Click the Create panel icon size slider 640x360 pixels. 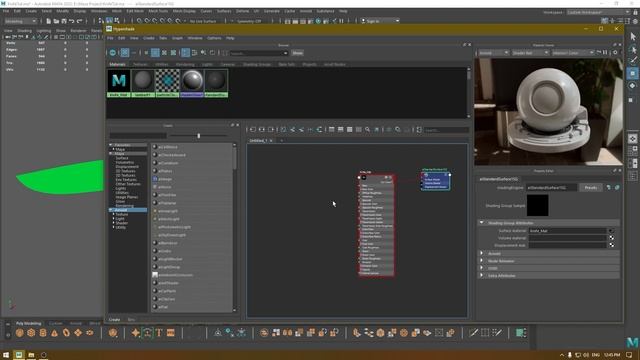[199, 136]
